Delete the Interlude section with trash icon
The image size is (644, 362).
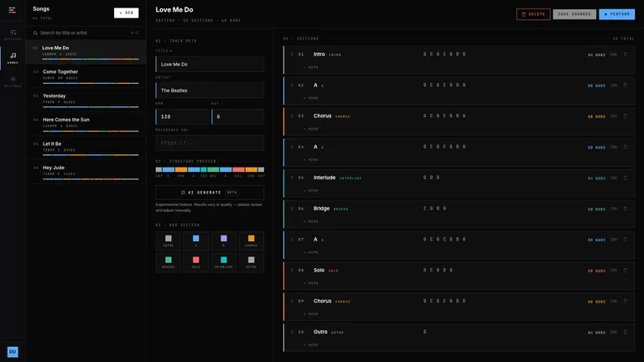tap(625, 178)
